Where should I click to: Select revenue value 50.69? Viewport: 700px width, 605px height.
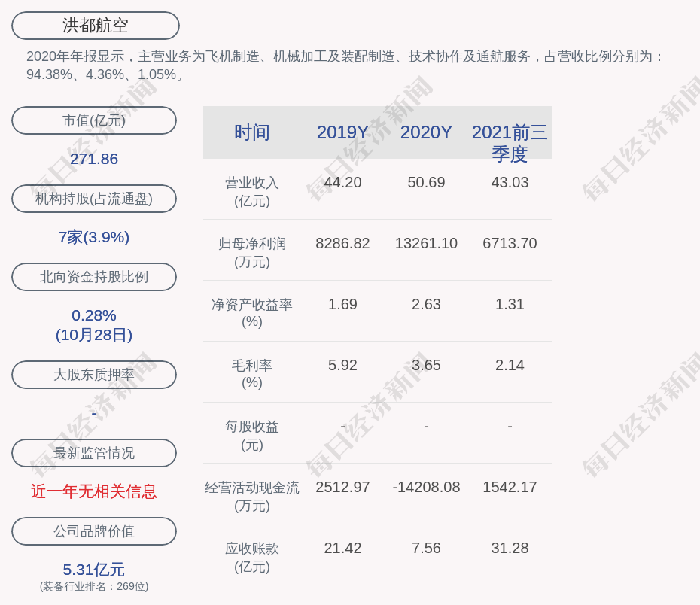(426, 183)
